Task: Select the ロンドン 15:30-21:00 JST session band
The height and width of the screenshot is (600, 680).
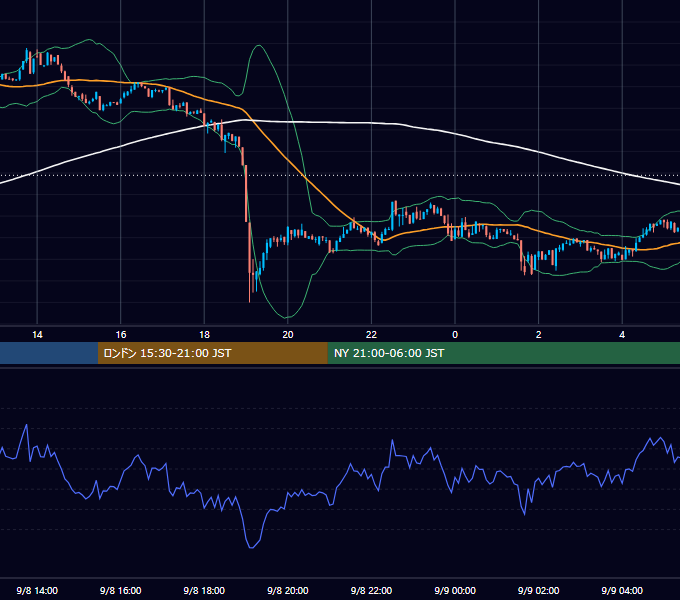Action: click(212, 353)
